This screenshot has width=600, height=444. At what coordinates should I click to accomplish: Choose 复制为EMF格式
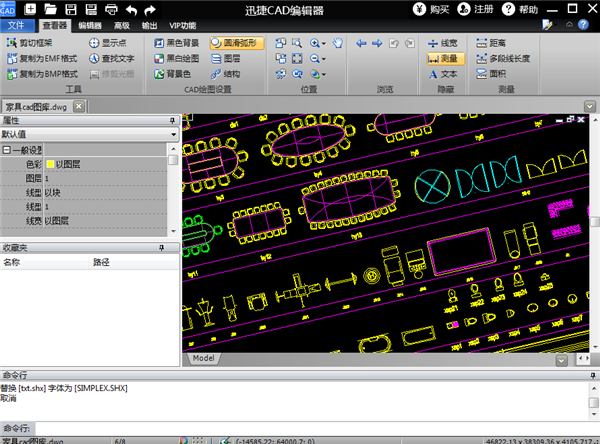[x=42, y=59]
